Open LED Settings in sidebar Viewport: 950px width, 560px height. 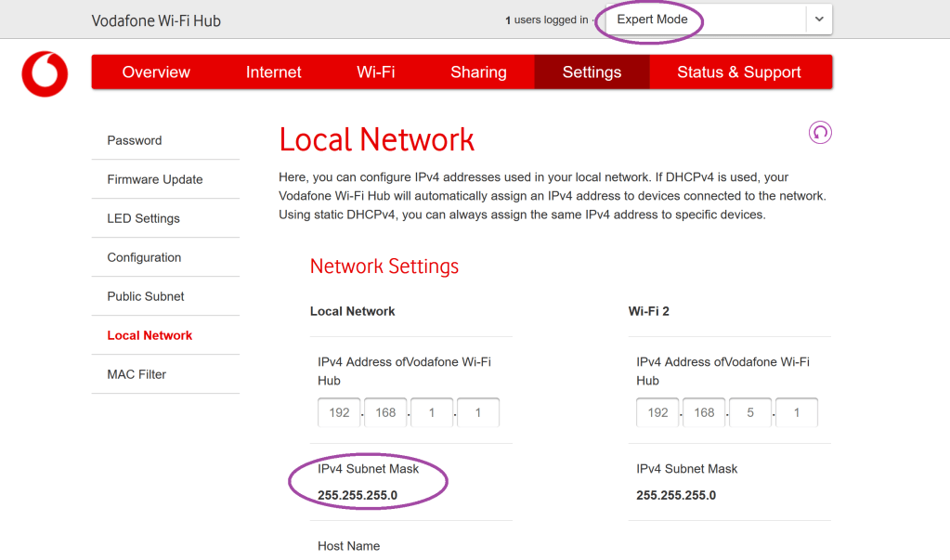[x=144, y=218]
